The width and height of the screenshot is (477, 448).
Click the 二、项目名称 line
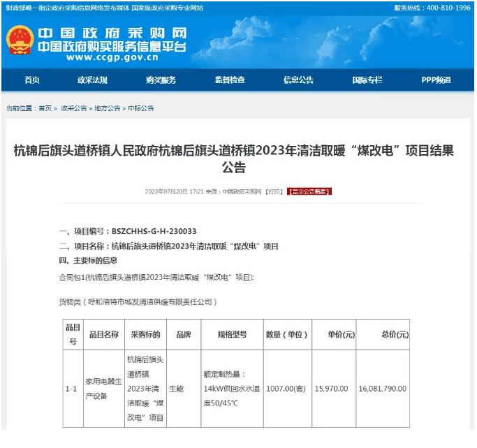click(x=169, y=246)
